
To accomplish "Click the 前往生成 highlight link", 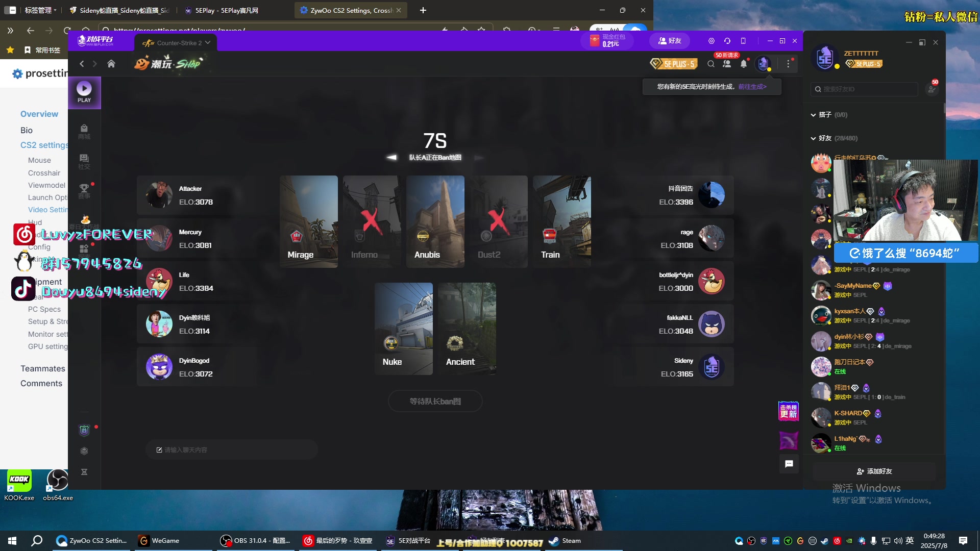I will click(x=752, y=87).
